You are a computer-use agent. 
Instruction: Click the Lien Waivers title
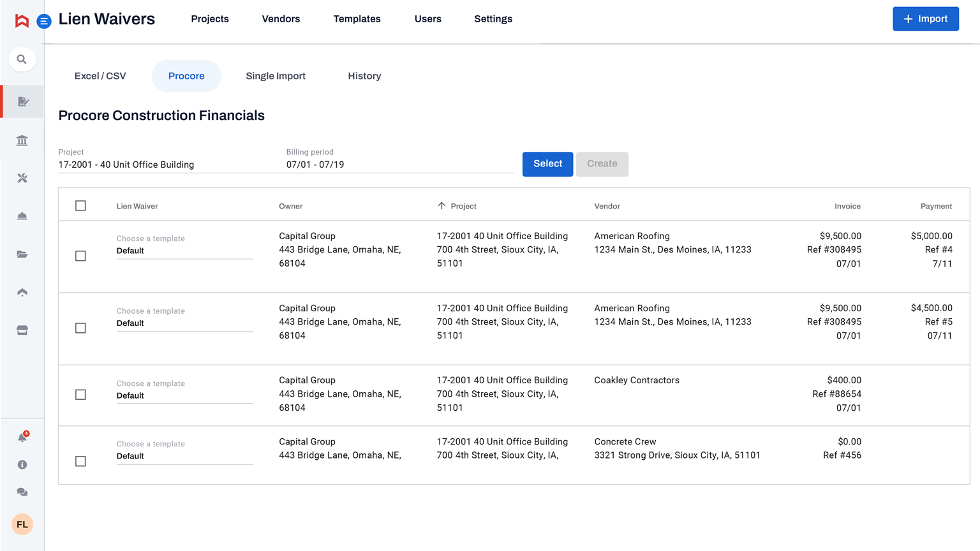coord(107,19)
